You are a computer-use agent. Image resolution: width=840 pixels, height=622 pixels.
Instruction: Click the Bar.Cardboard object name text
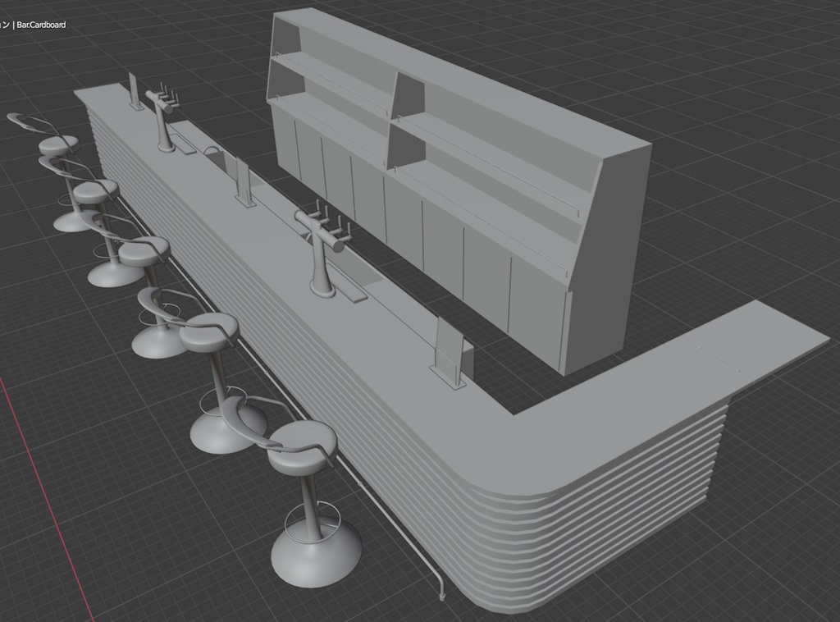click(41, 25)
